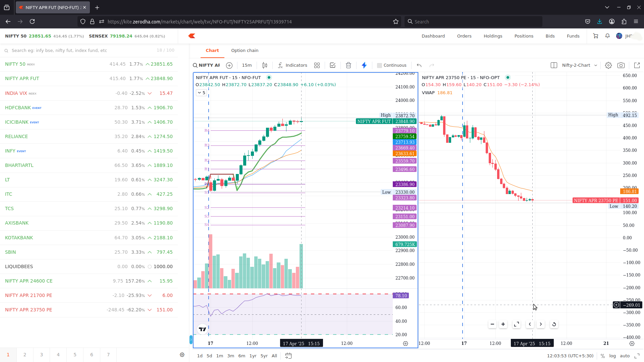The image size is (644, 362).
Task: Redo the chart action
Action: click(432, 65)
